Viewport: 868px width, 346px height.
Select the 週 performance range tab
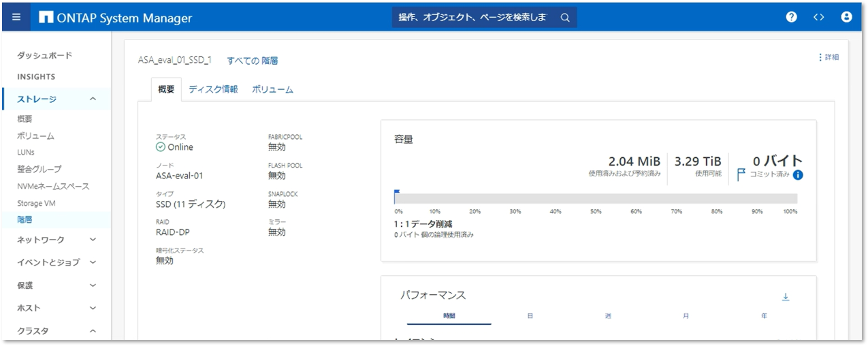608,316
